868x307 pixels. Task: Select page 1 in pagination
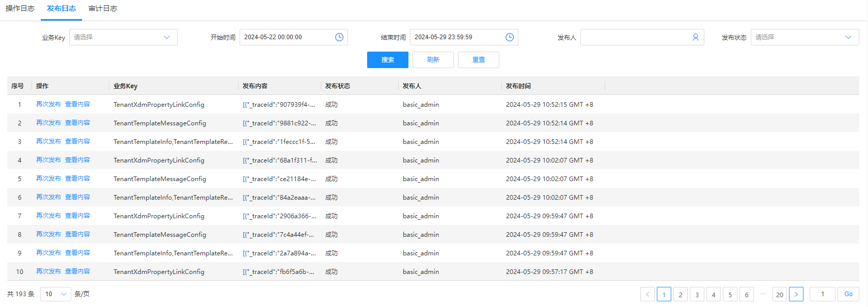coord(664,294)
